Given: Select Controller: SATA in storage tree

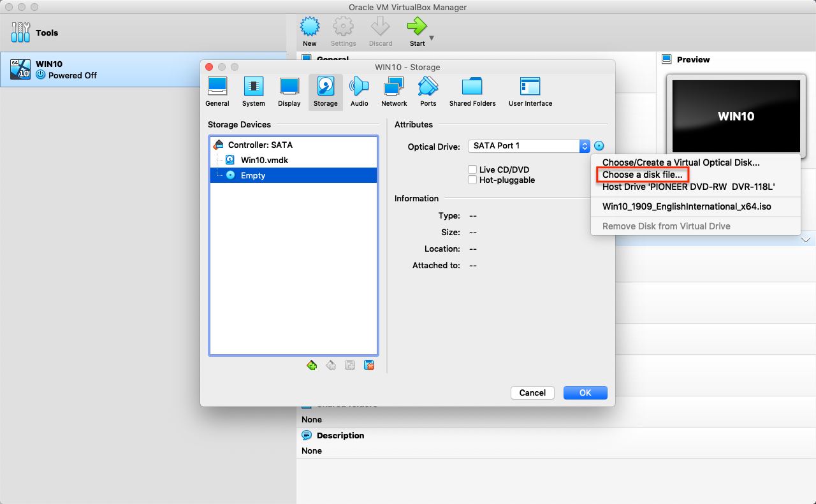Looking at the screenshot, I should 293,145.
